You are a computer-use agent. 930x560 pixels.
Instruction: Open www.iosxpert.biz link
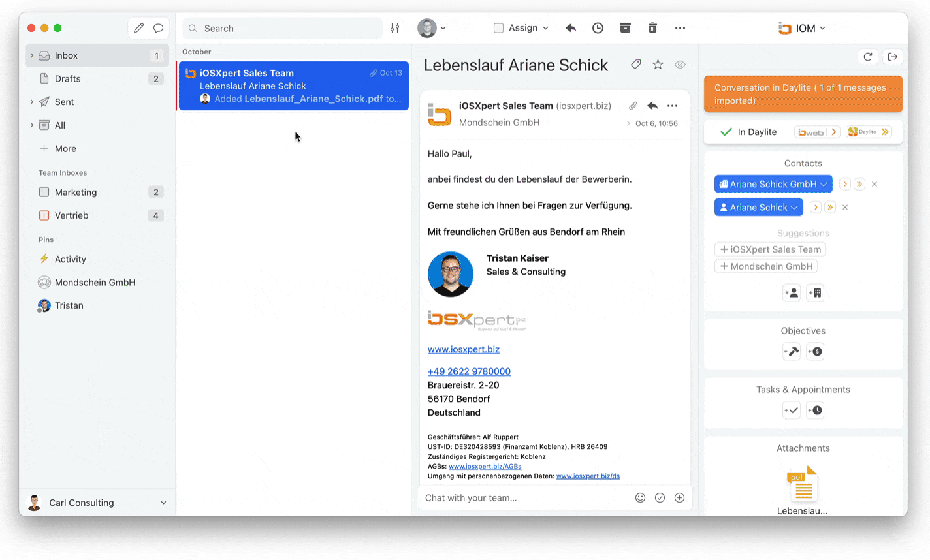coord(464,349)
